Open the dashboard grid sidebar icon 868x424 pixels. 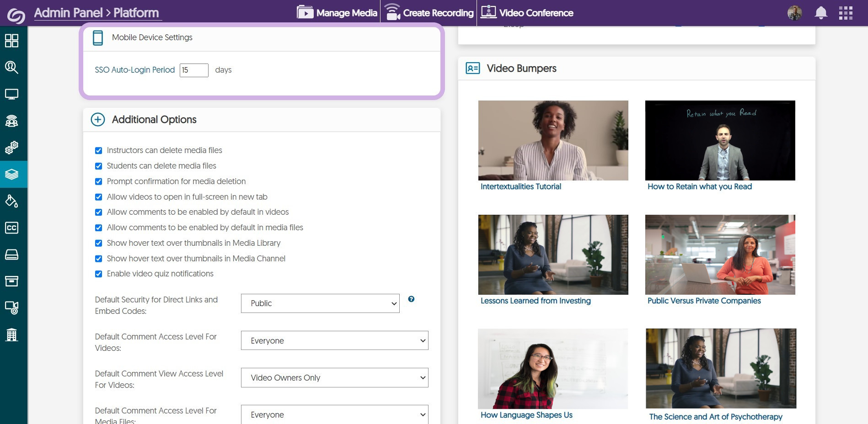(11, 41)
